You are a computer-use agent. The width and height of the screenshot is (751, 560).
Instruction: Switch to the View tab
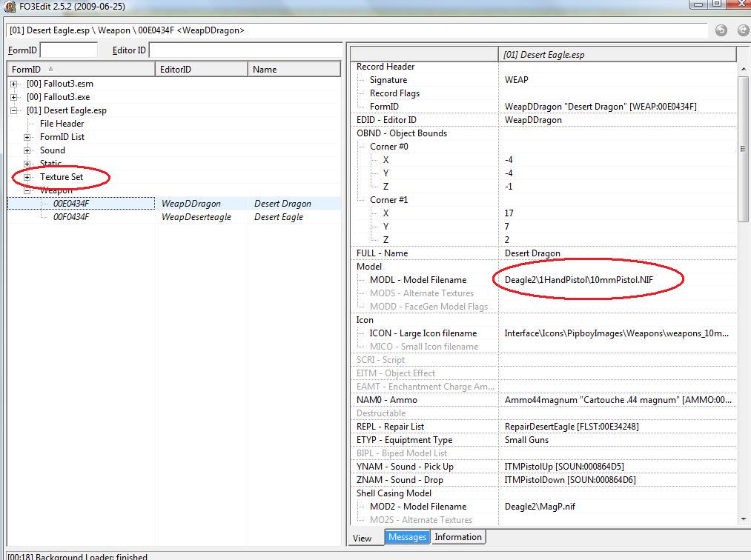tap(363, 538)
